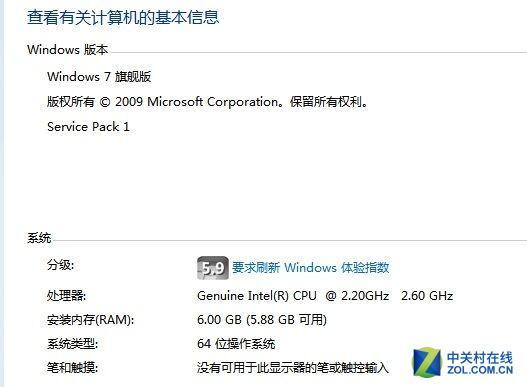
Task: Click the 分级 label
Action: (60, 265)
